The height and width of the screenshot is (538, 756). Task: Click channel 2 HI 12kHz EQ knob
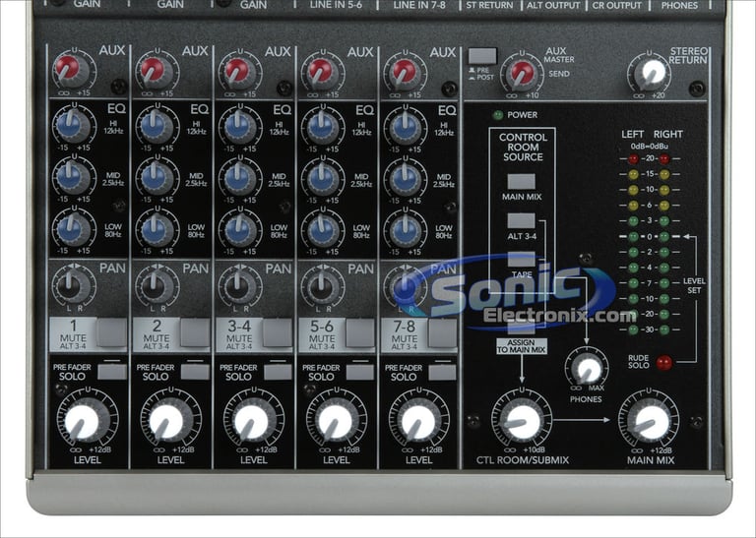click(x=156, y=126)
